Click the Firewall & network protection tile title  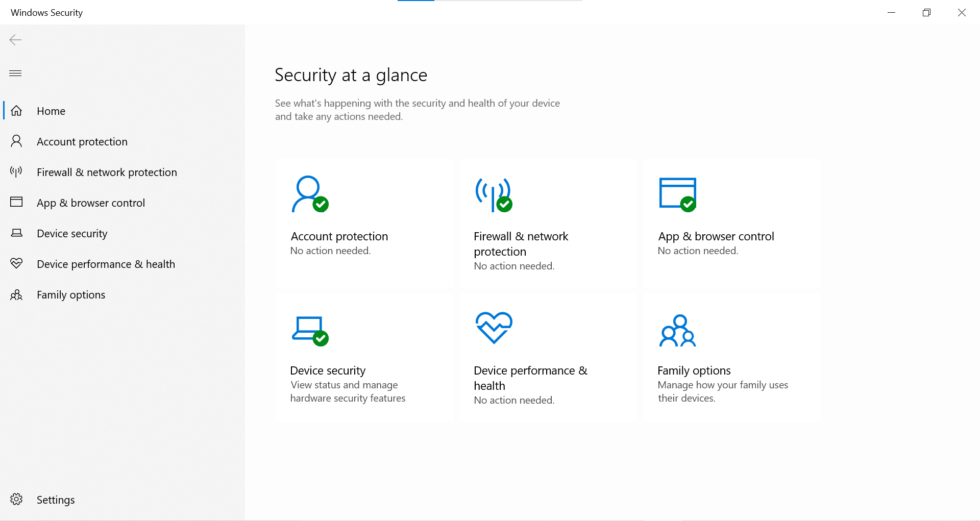tap(521, 244)
